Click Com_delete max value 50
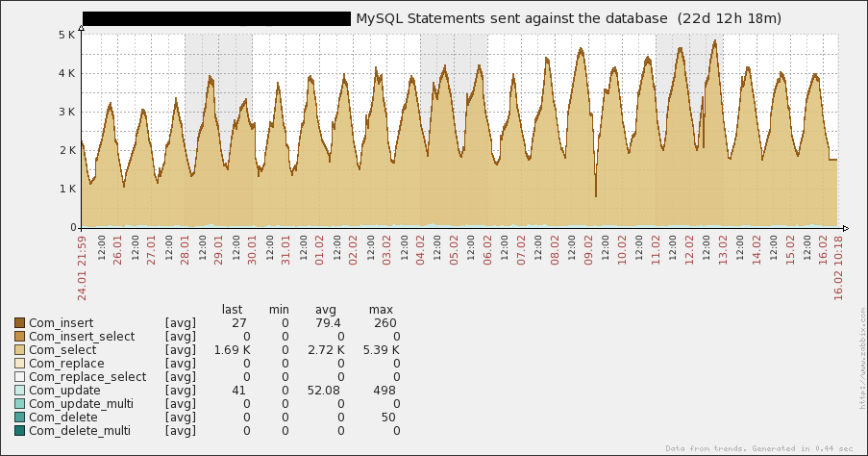 388,418
